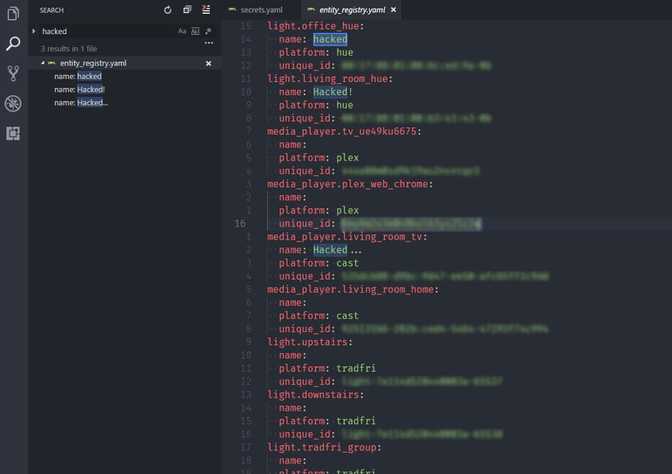Screen dimensions: 672x474
Task: Toggle Use Regular Expression option
Action: click(208, 31)
